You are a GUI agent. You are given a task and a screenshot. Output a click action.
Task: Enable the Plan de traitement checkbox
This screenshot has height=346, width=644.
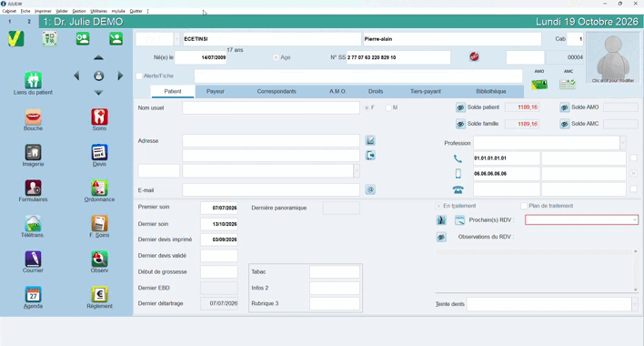[x=524, y=206]
